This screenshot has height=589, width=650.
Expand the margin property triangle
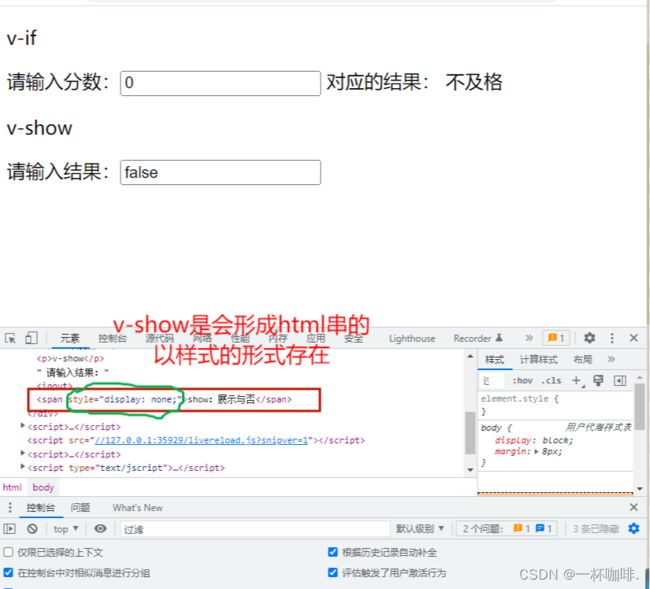(537, 451)
